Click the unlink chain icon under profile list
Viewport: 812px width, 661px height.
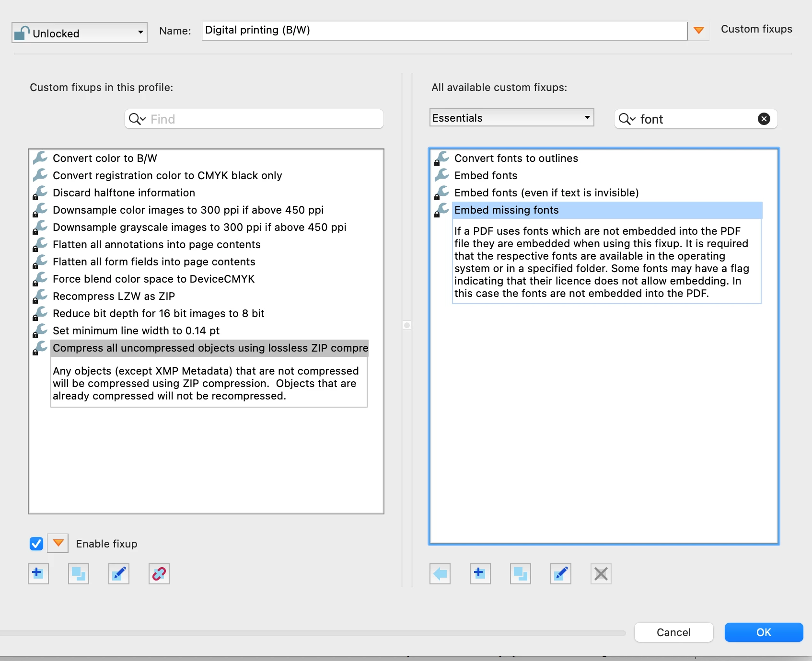click(159, 573)
